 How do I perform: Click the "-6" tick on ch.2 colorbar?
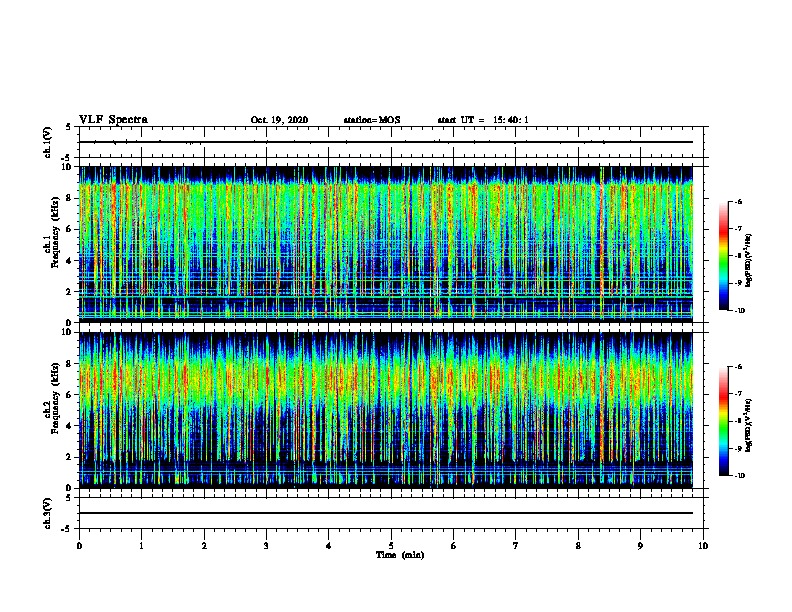(x=738, y=367)
